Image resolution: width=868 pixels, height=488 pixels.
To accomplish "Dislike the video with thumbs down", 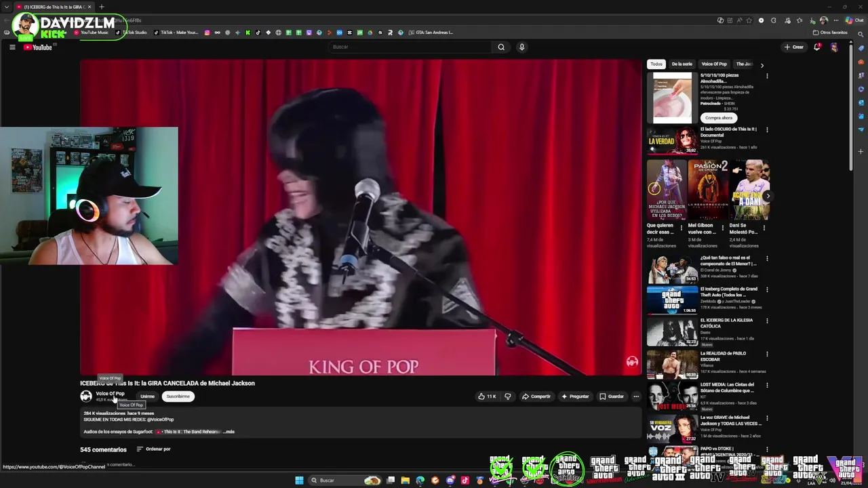I will (507, 396).
